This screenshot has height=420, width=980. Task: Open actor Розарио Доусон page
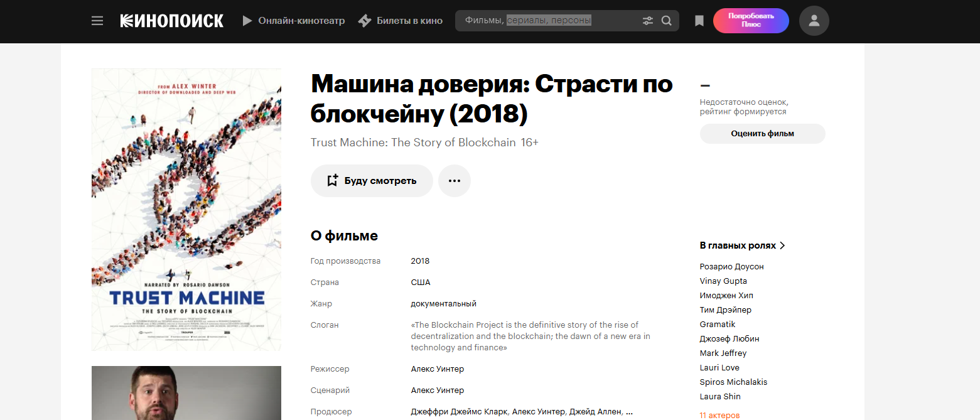(x=732, y=267)
